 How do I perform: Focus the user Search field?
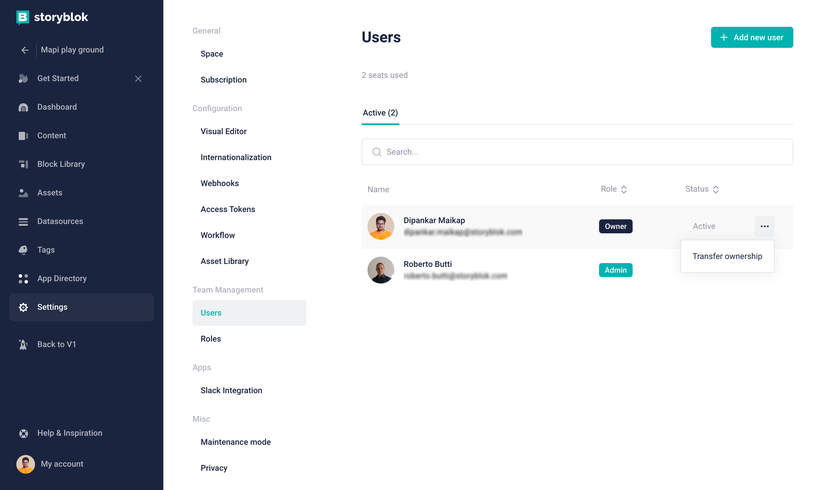(577, 152)
